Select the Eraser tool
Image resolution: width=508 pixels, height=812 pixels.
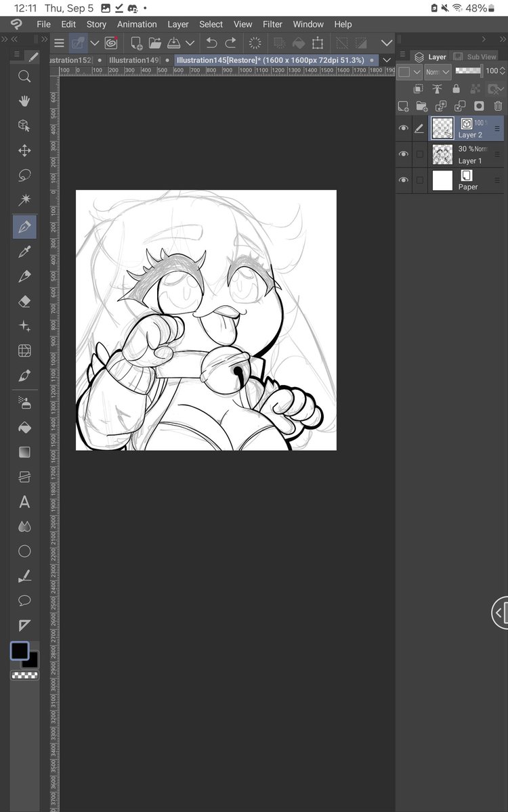coord(24,301)
